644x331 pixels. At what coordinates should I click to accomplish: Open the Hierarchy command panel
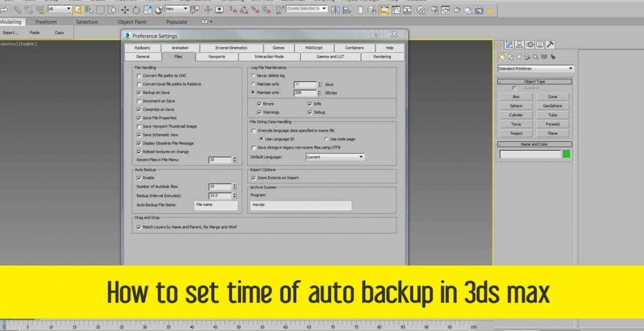tap(519, 45)
